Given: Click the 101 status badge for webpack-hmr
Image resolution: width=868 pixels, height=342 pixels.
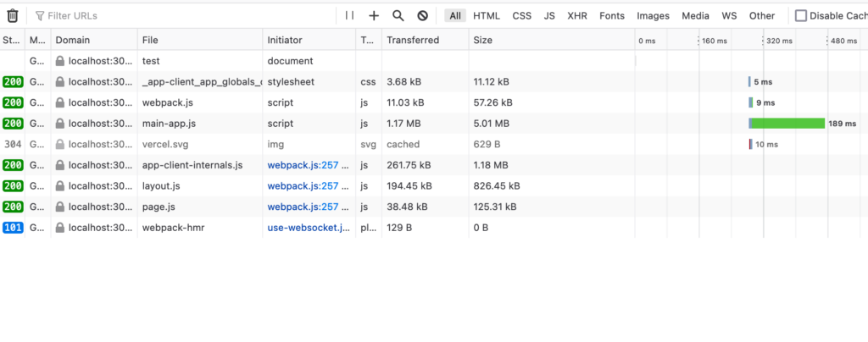Looking at the screenshot, I should tap(13, 228).
